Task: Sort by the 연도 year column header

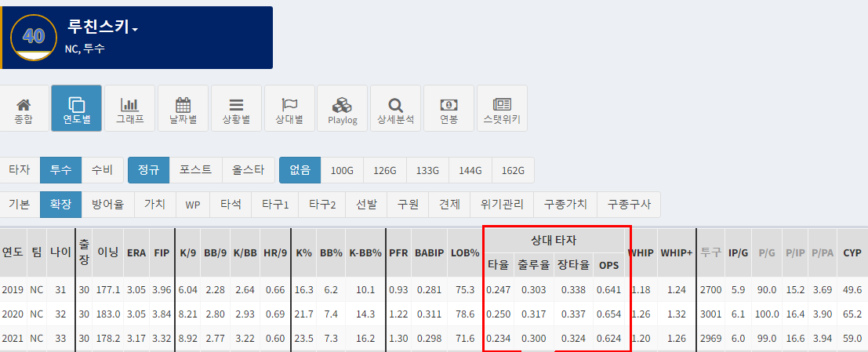Action: [x=12, y=252]
